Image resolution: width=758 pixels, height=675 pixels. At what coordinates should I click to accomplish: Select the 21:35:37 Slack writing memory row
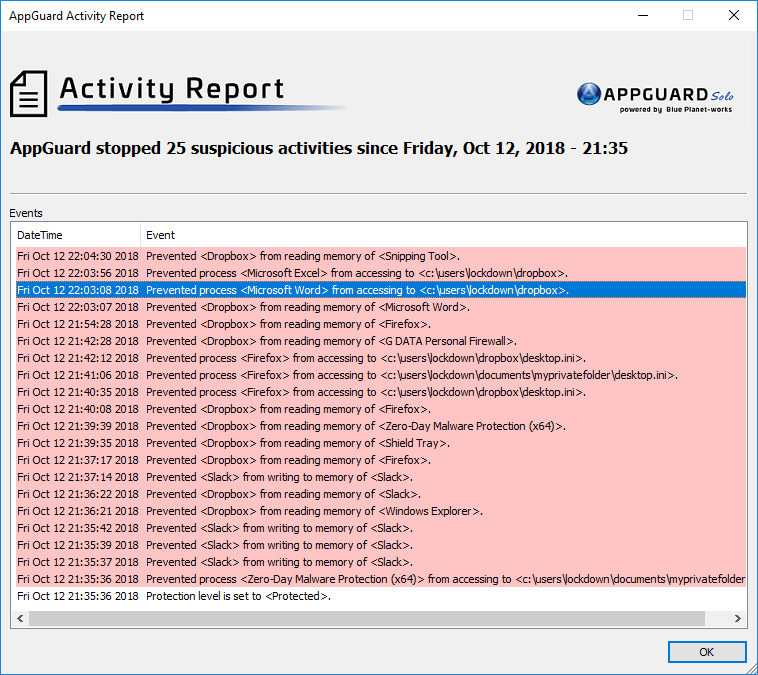[x=381, y=562]
